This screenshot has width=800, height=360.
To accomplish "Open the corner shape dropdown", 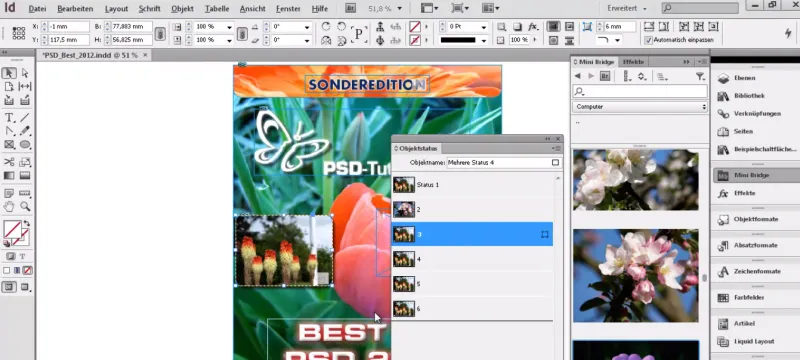I will 617,40.
